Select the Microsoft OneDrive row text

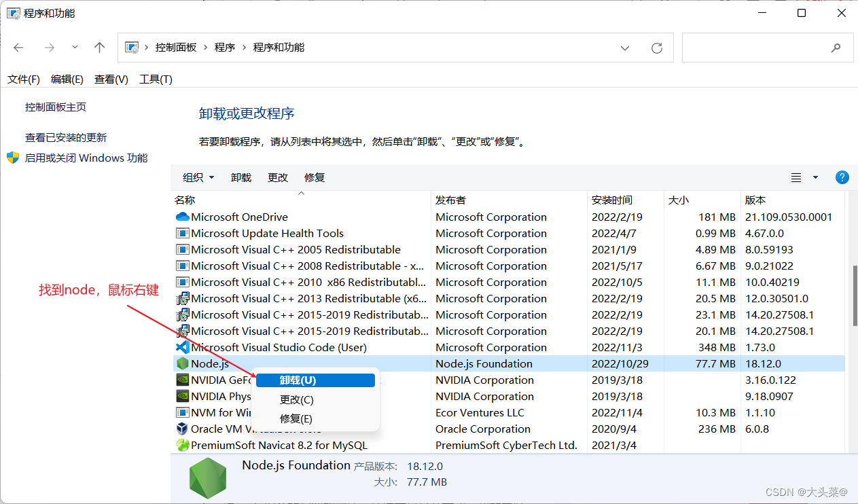239,217
